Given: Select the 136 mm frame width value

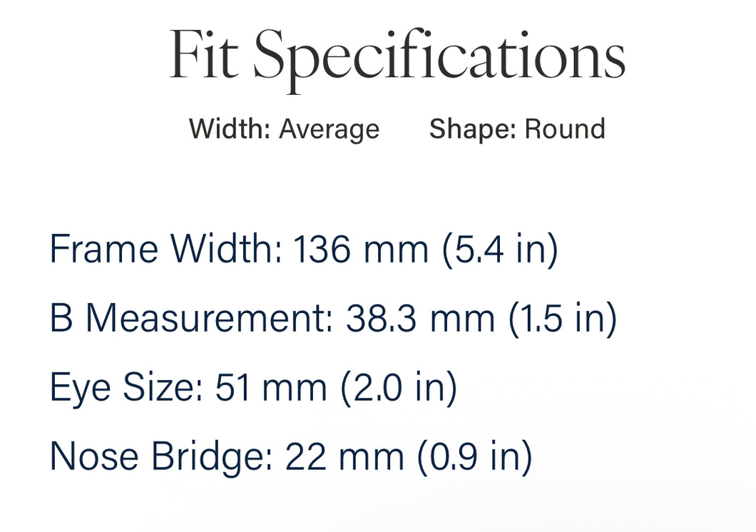Looking at the screenshot, I should pos(361,249).
